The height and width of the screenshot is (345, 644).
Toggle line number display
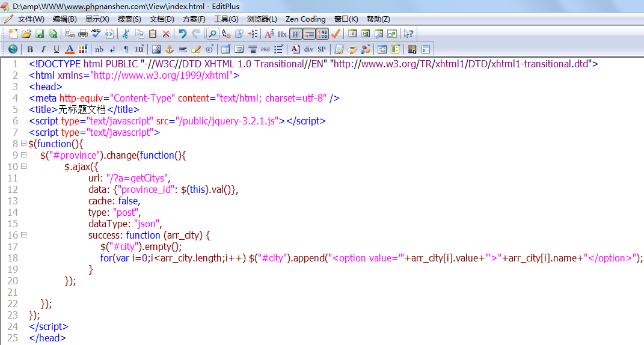pyautogui.click(x=322, y=34)
